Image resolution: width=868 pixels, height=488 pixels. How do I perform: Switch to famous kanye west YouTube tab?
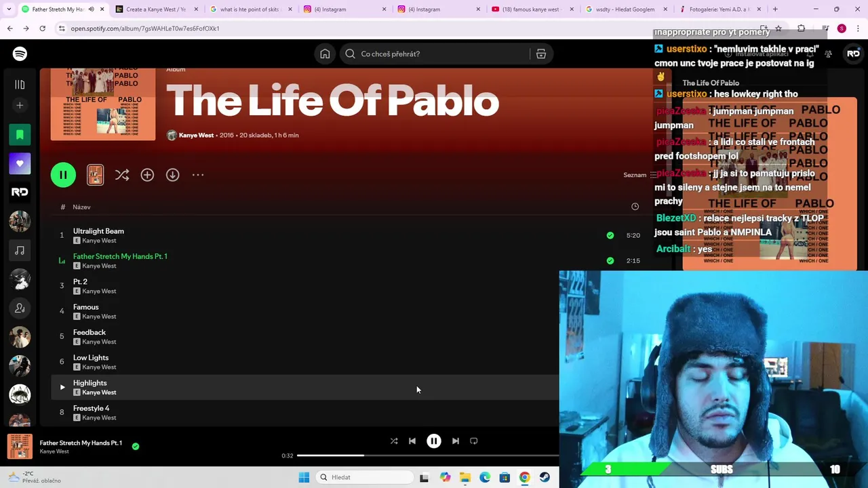(x=532, y=9)
